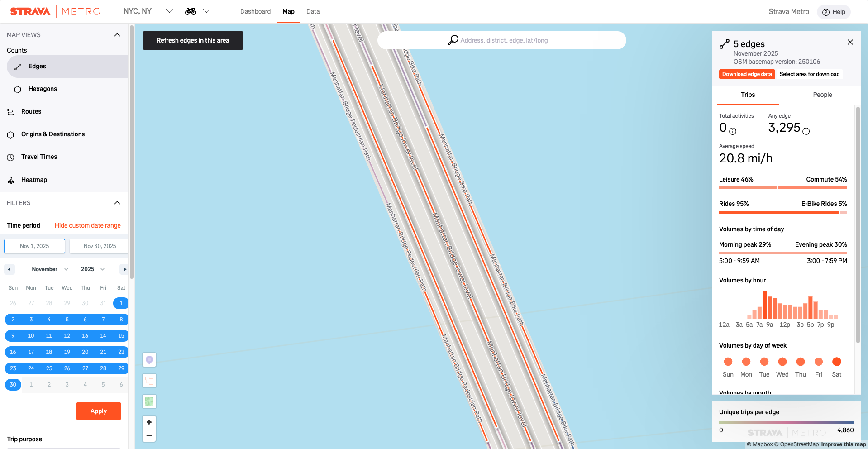
Task: Switch to the People tab
Action: tap(822, 95)
